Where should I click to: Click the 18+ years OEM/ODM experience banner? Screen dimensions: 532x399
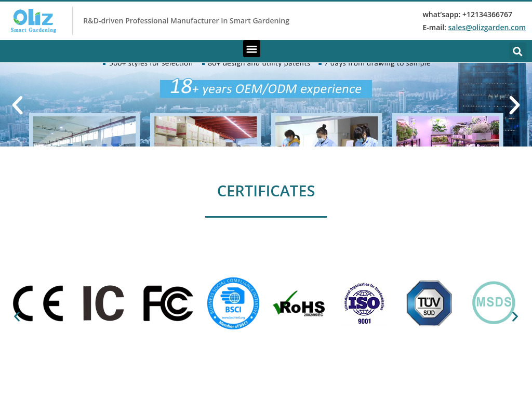(x=266, y=88)
